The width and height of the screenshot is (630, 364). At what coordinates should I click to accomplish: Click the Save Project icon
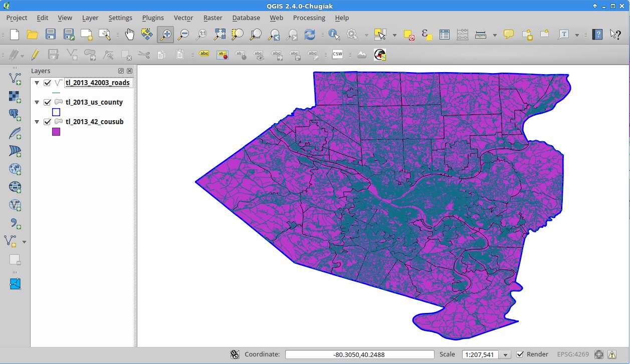[51, 35]
